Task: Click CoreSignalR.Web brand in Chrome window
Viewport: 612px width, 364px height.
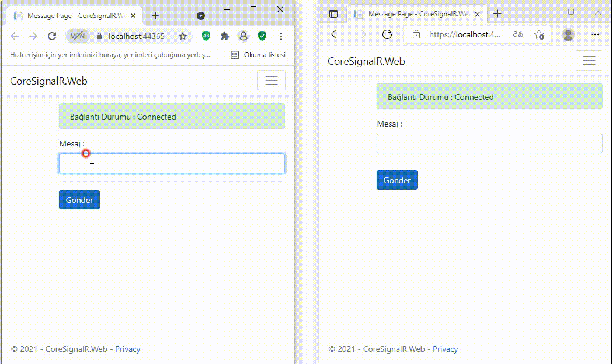Action: [x=48, y=80]
